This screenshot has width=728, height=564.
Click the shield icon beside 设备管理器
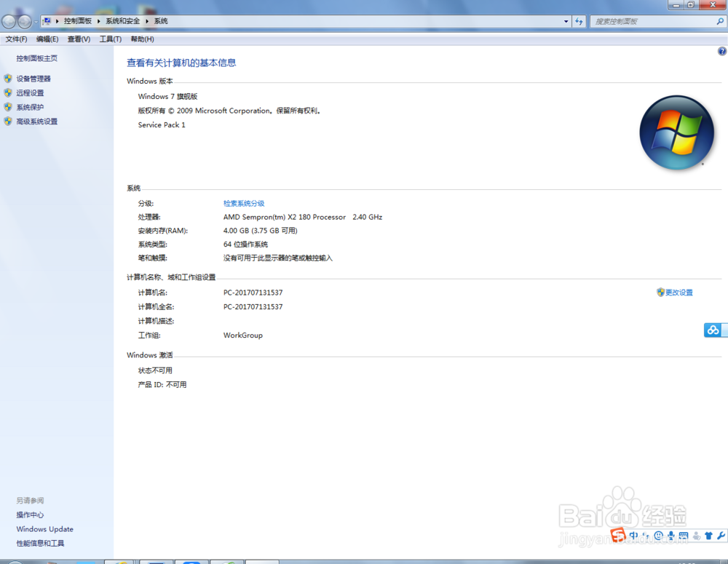coord(8,79)
